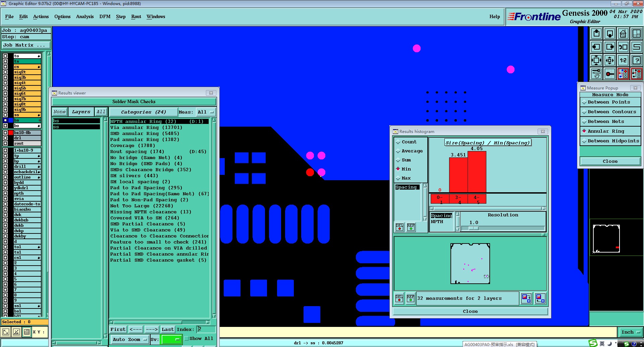Image resolution: width=644 pixels, height=347 pixels.
Task: Click the None layers button
Action: coord(60,112)
